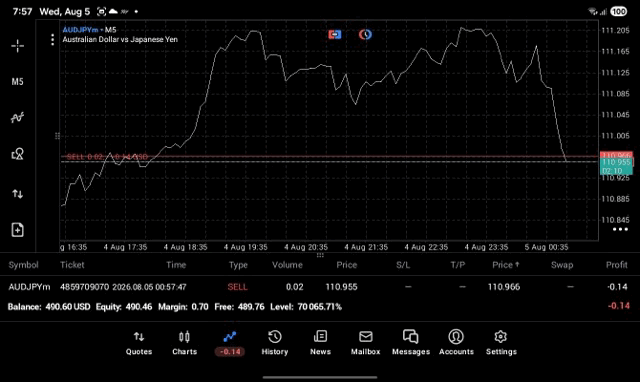Image resolution: width=640 pixels, height=382 pixels.
Task: Activate the crosshair tool in left sidebar
Action: (x=18, y=46)
